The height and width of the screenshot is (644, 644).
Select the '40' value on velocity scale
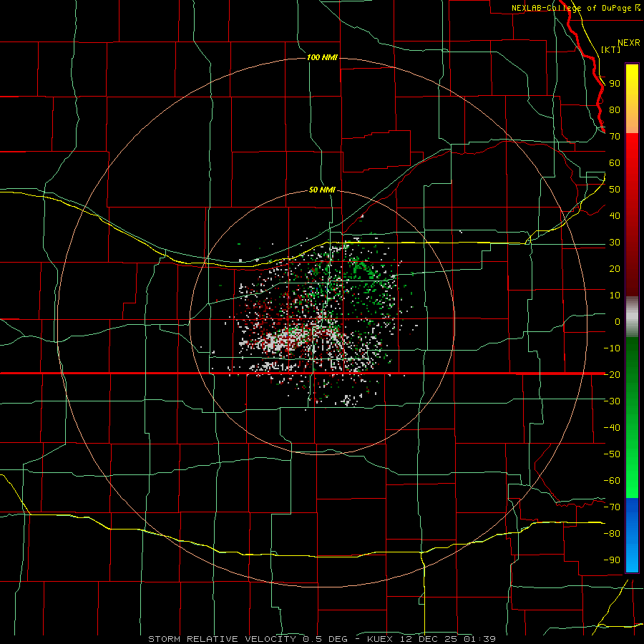(x=615, y=215)
